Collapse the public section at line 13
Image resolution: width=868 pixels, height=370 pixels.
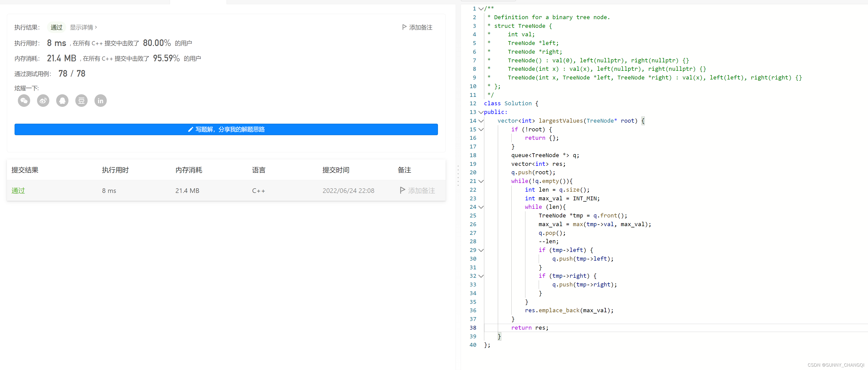tap(481, 112)
